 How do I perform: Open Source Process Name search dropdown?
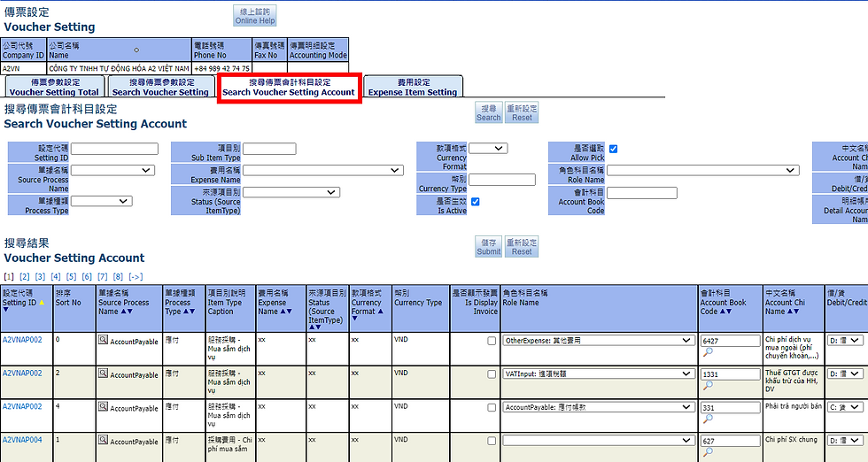[113, 171]
